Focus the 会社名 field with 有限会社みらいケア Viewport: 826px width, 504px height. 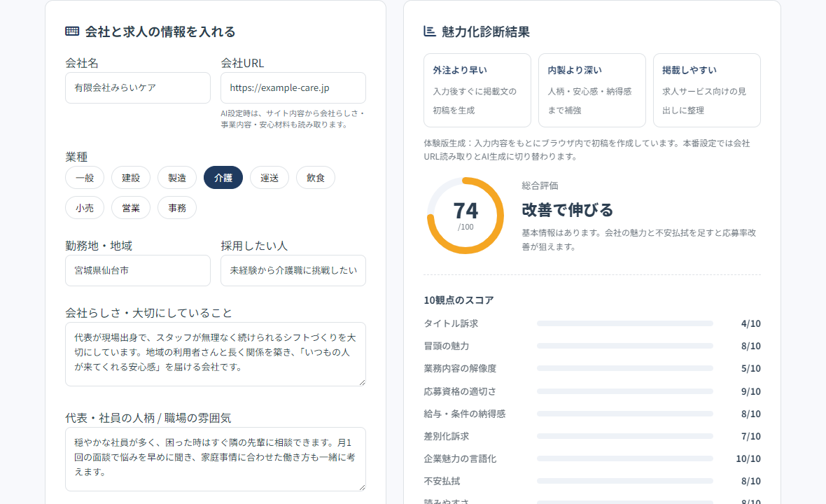coord(138,88)
